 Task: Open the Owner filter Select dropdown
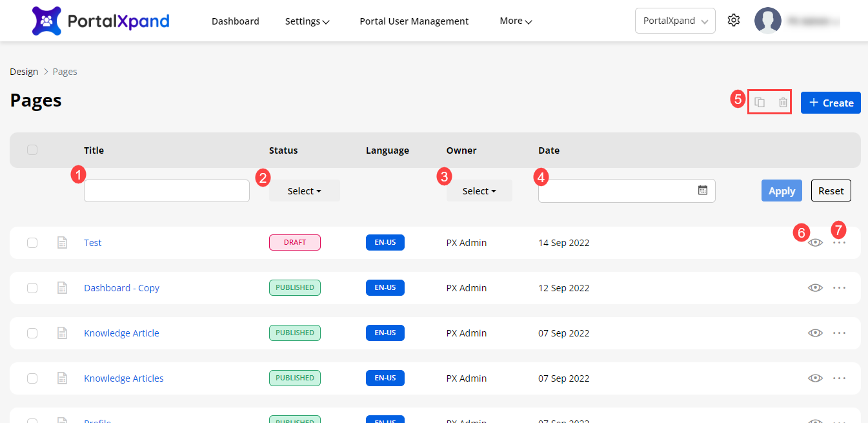(x=479, y=191)
